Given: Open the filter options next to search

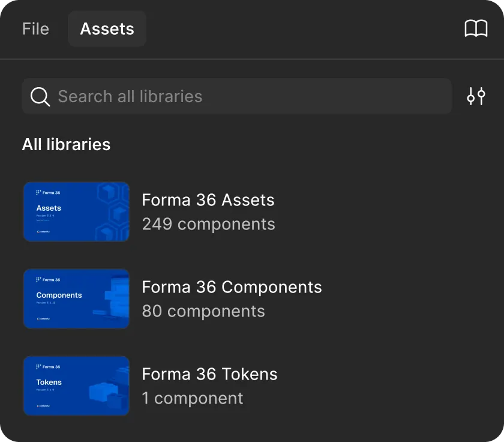Looking at the screenshot, I should (476, 95).
